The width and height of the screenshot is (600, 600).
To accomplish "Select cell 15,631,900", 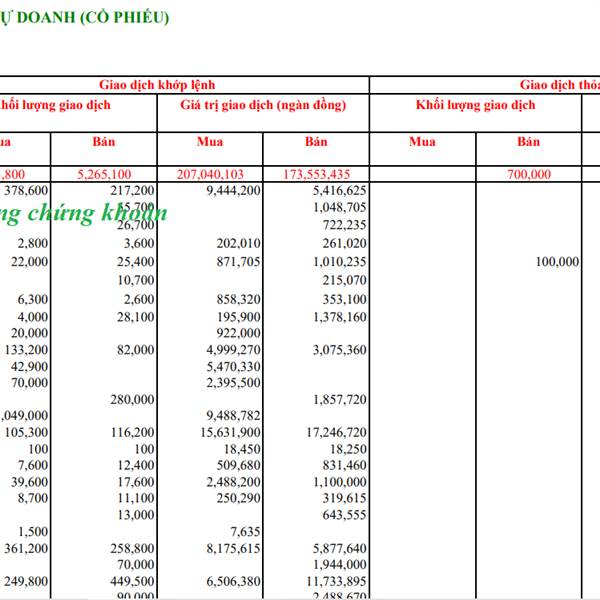I will [x=230, y=432].
